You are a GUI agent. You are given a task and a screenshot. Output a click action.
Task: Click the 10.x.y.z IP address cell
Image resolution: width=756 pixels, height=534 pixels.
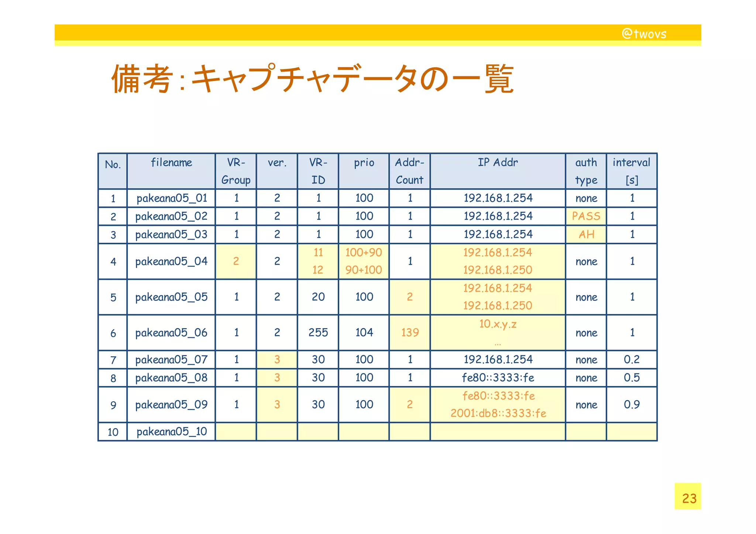[498, 333]
